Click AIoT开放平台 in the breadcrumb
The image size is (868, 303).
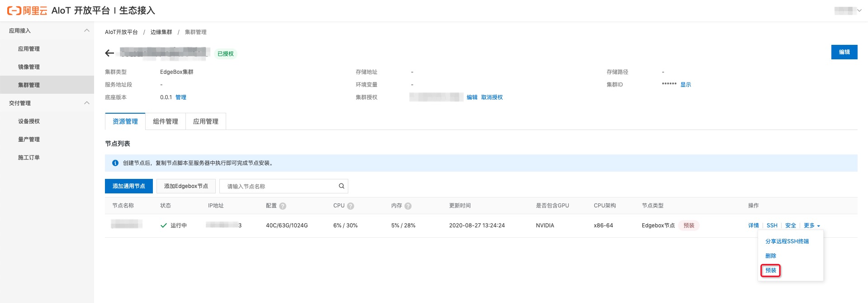click(121, 32)
